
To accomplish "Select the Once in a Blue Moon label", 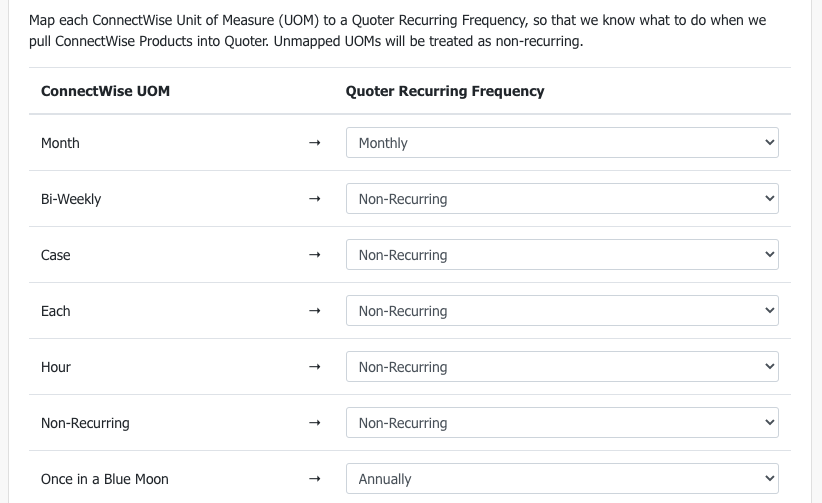I will pos(105,479).
